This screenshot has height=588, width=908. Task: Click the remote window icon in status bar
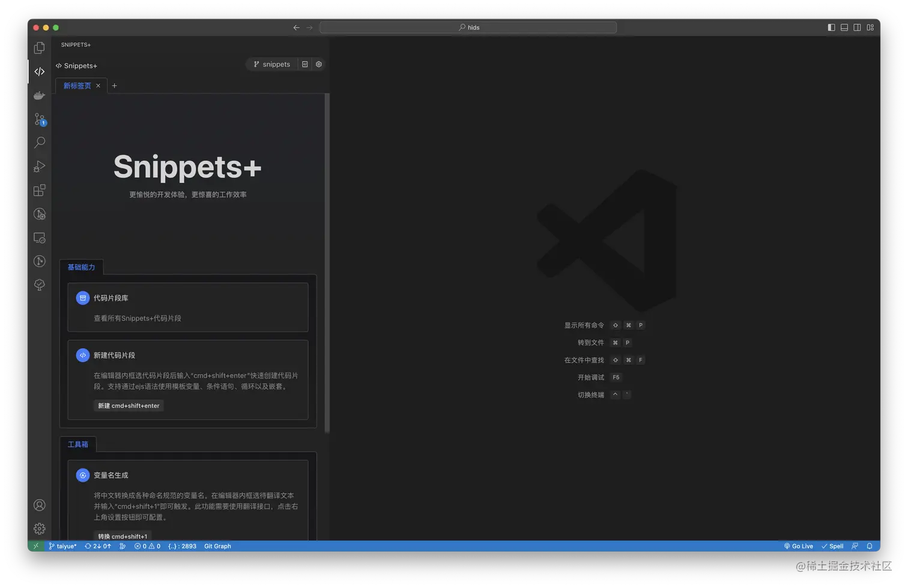coord(36,546)
